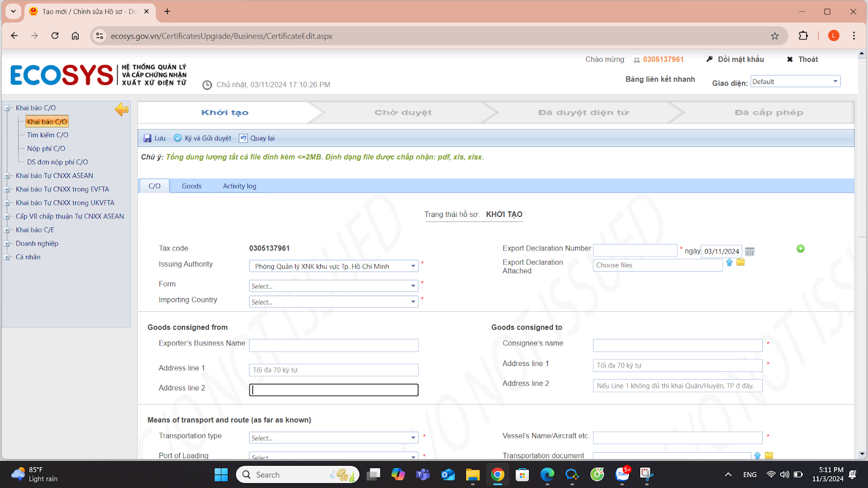This screenshot has width=868, height=488.
Task: Open Tìm kiếm C/O in sidebar
Action: point(48,135)
